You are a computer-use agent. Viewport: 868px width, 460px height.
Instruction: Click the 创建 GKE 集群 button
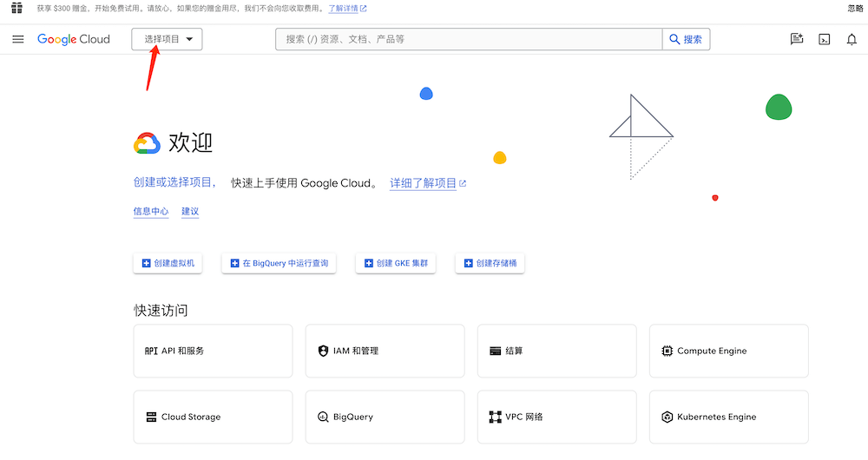[x=395, y=263]
